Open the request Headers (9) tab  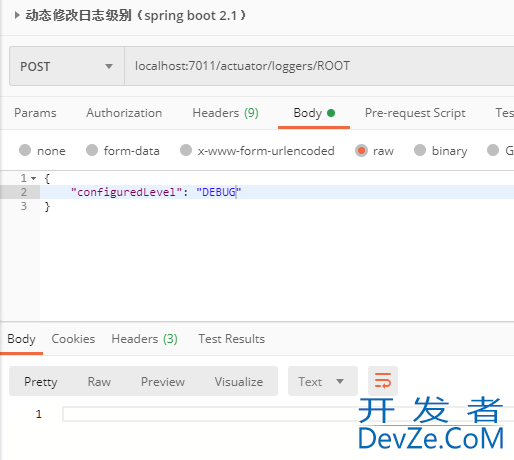(226, 113)
